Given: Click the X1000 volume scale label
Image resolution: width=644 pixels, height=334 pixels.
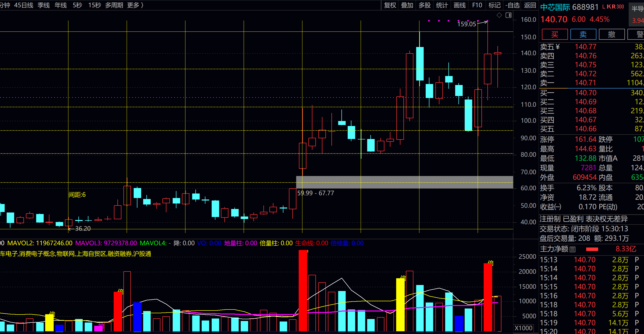Looking at the screenshot, I should [523, 328].
